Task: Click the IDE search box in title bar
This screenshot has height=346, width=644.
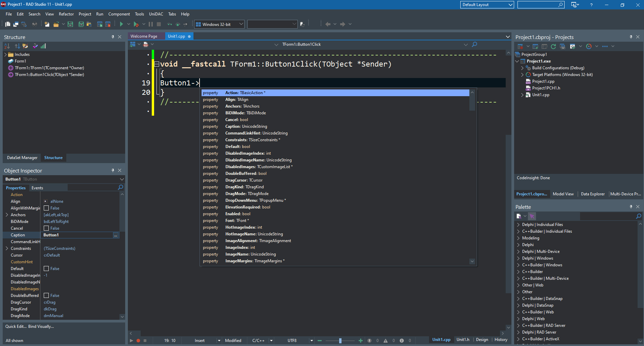Action: 541,5
